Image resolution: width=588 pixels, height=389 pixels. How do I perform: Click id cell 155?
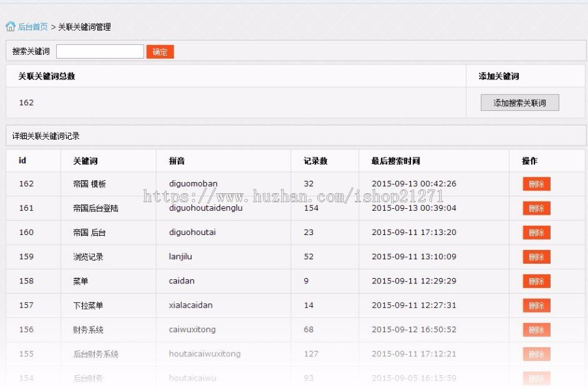coord(26,354)
